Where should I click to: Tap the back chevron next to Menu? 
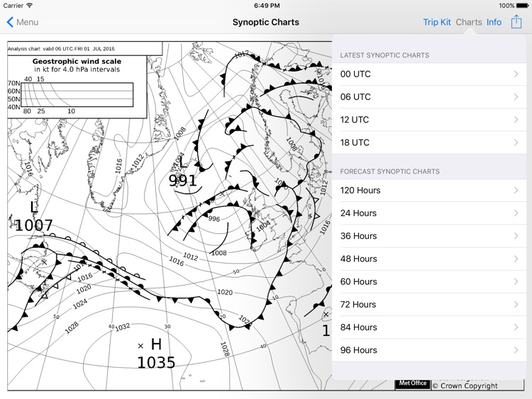pyautogui.click(x=10, y=22)
